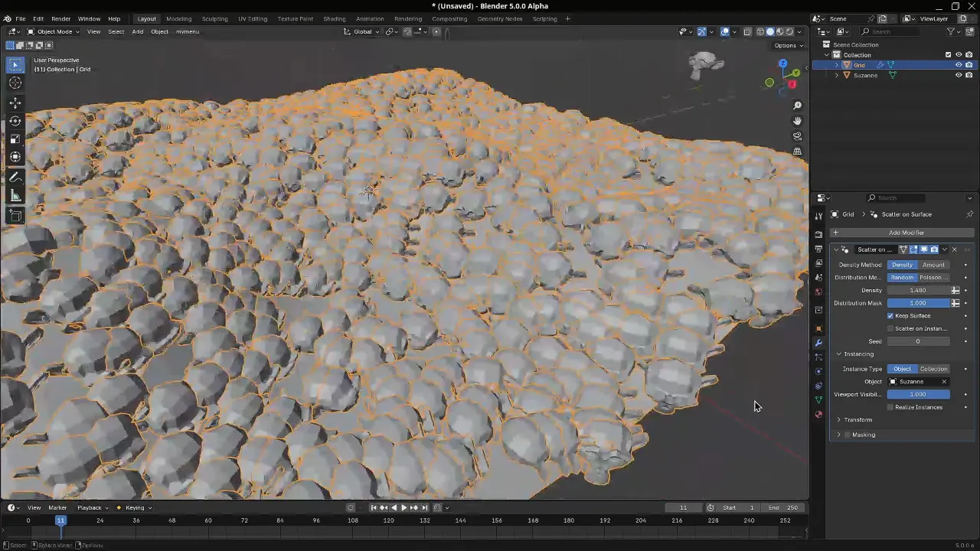
Task: Pick the Rotate tool
Action: [15, 121]
